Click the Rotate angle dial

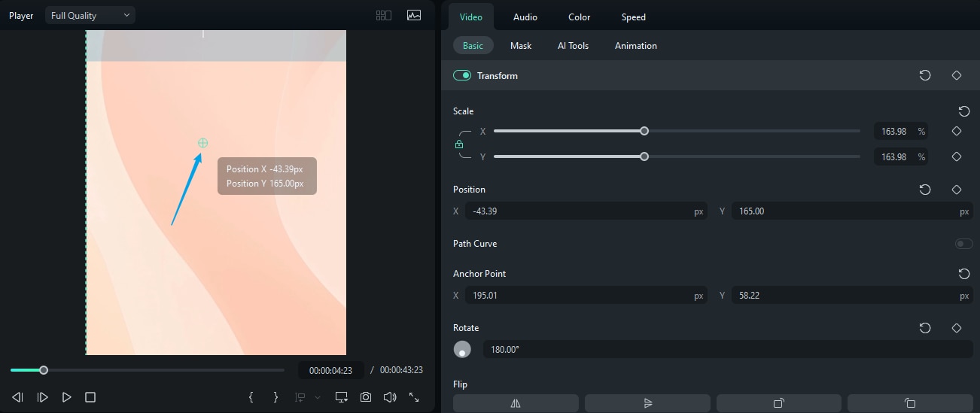[462, 349]
